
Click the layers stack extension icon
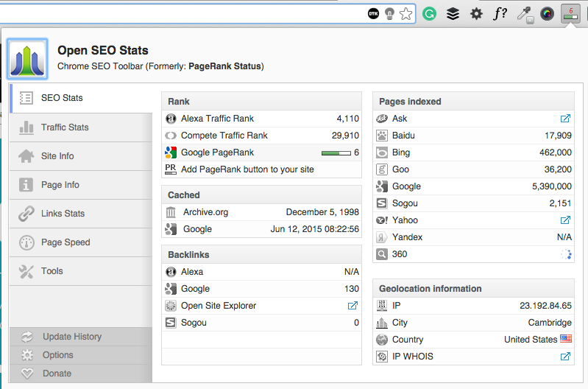pyautogui.click(x=453, y=13)
